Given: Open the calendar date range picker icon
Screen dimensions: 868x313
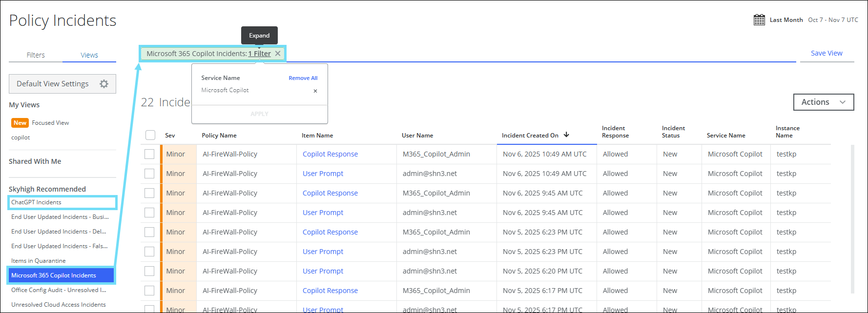Looking at the screenshot, I should tap(759, 20).
